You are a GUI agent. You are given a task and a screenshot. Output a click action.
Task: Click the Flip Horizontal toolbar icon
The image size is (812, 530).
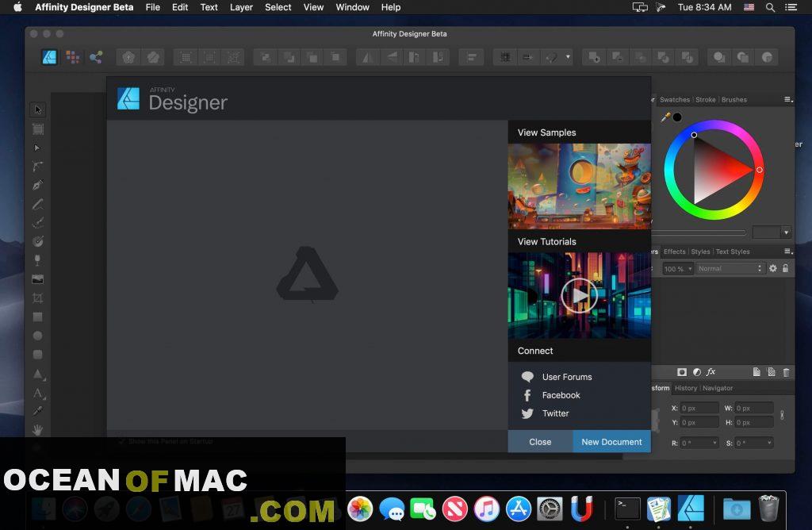coord(368,57)
